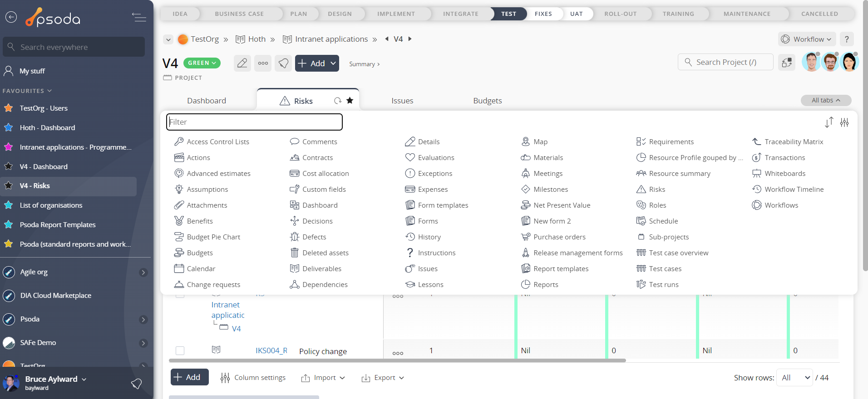Click the Exceptions icon

pyautogui.click(x=410, y=173)
